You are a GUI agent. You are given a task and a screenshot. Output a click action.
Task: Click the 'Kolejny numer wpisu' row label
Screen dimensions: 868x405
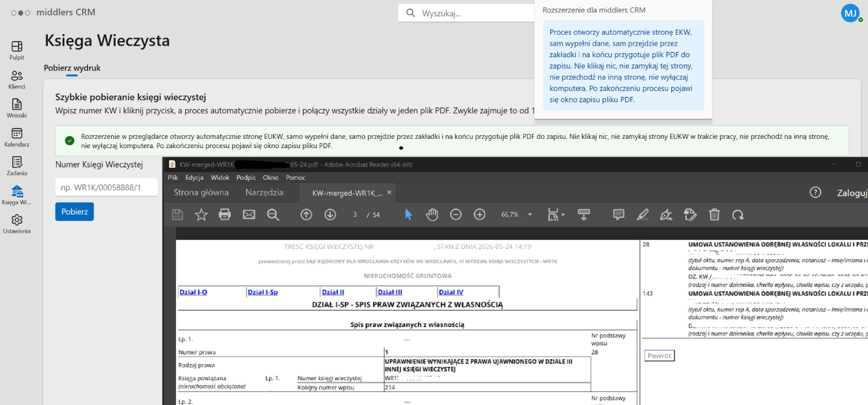326,387
